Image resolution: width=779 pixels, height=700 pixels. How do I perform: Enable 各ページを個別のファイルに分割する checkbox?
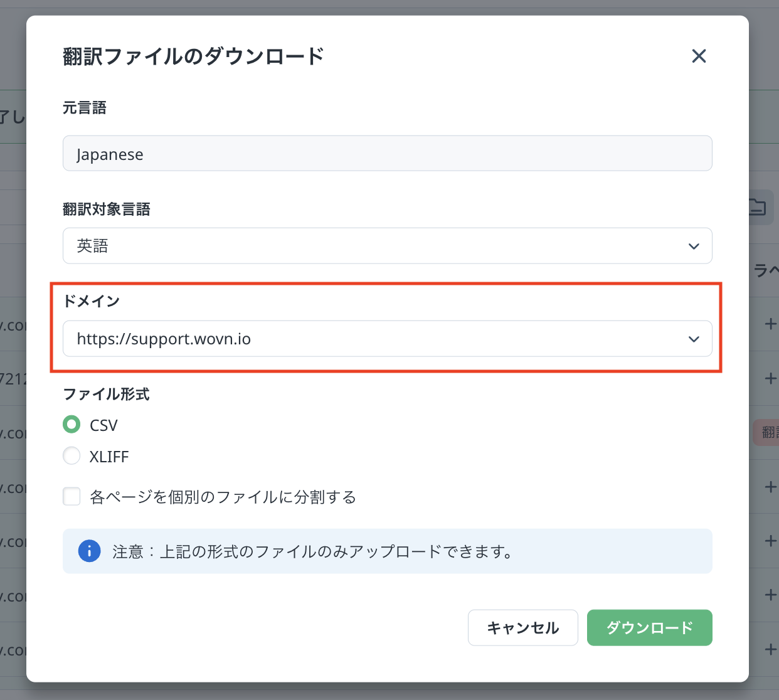click(x=72, y=497)
